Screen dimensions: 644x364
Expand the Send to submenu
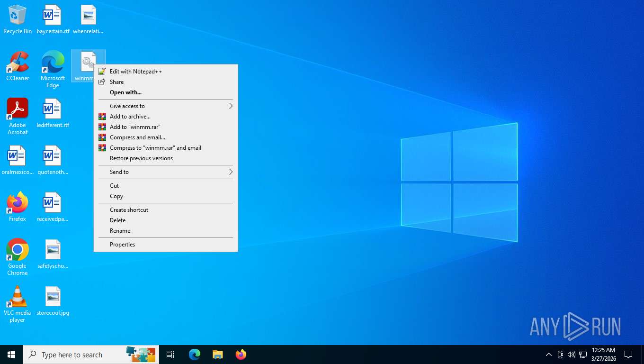[x=166, y=172]
